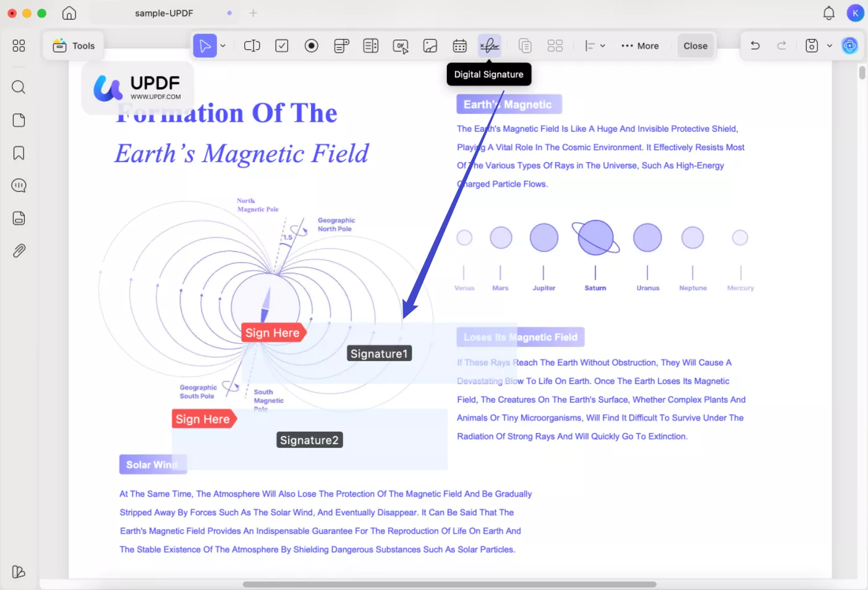Click the "Mars" planet label
The height and width of the screenshot is (590, 868).
point(500,288)
